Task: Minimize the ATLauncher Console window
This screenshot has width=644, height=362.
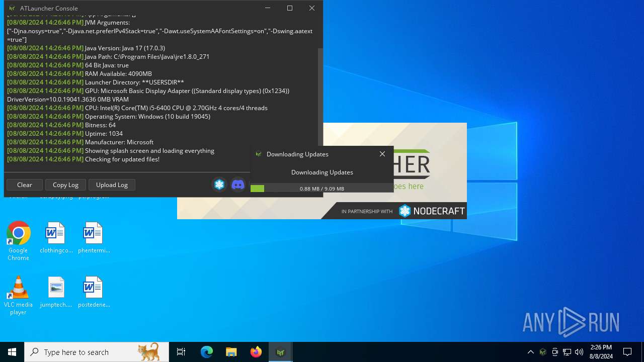Action: point(268,8)
